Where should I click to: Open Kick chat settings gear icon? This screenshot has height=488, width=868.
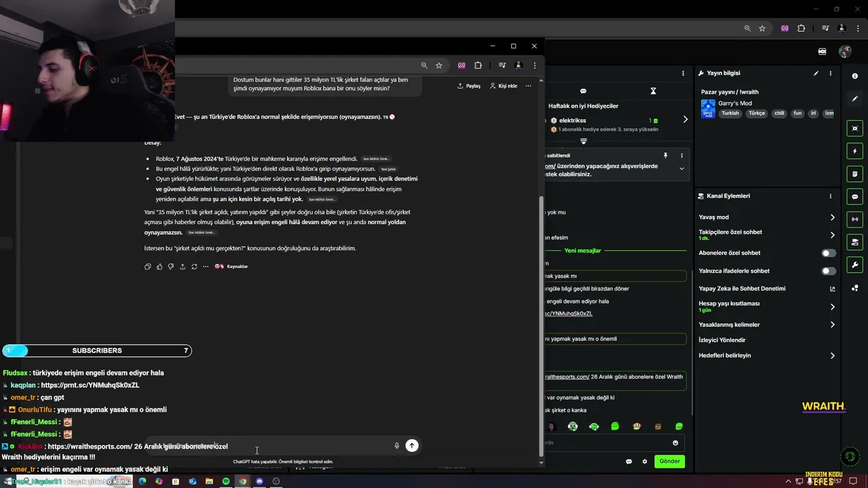pos(644,462)
